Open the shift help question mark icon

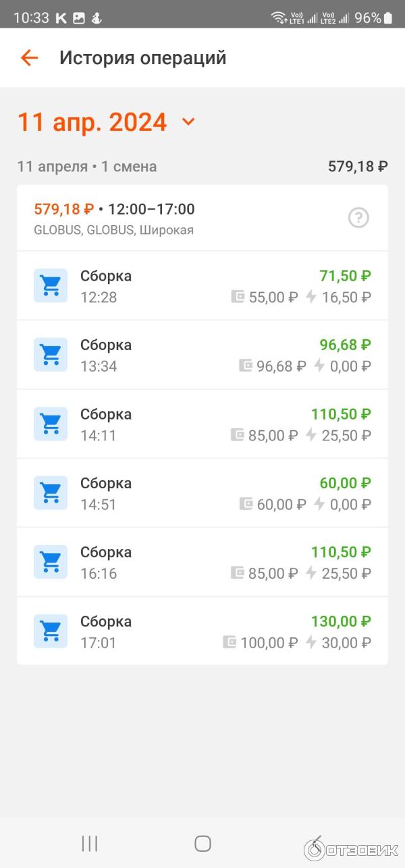point(358,218)
